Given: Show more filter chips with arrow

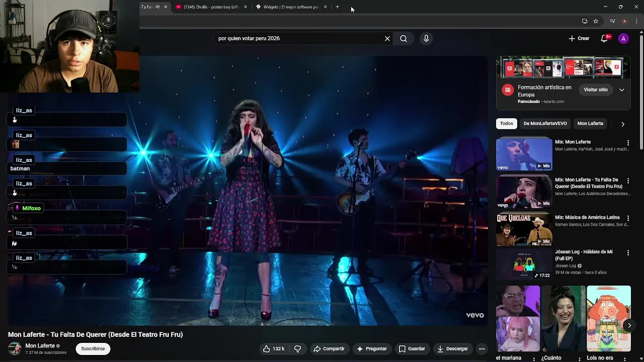Looking at the screenshot, I should [x=623, y=124].
